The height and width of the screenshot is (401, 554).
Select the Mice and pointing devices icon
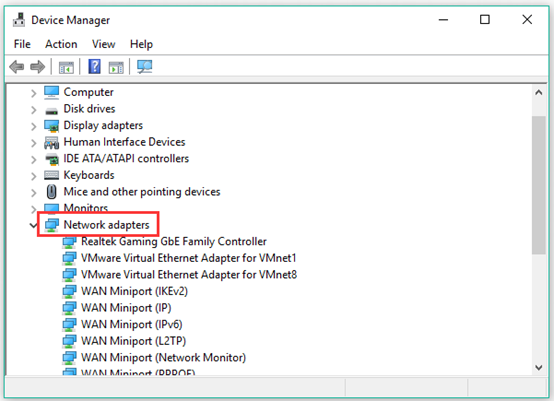pyautogui.click(x=52, y=192)
